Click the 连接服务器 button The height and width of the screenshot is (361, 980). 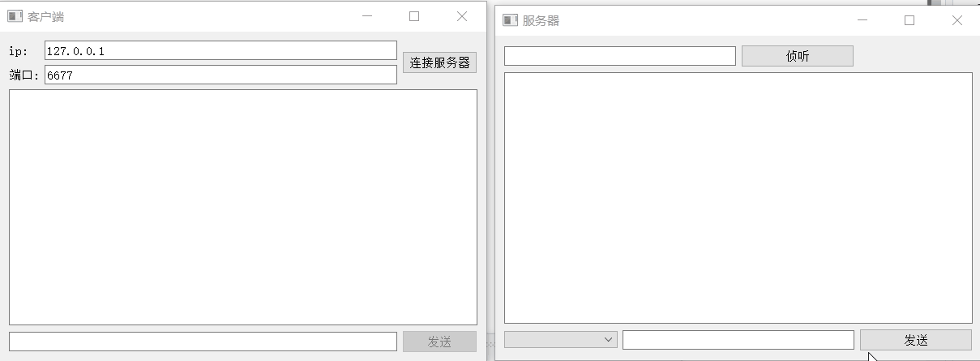(439, 62)
